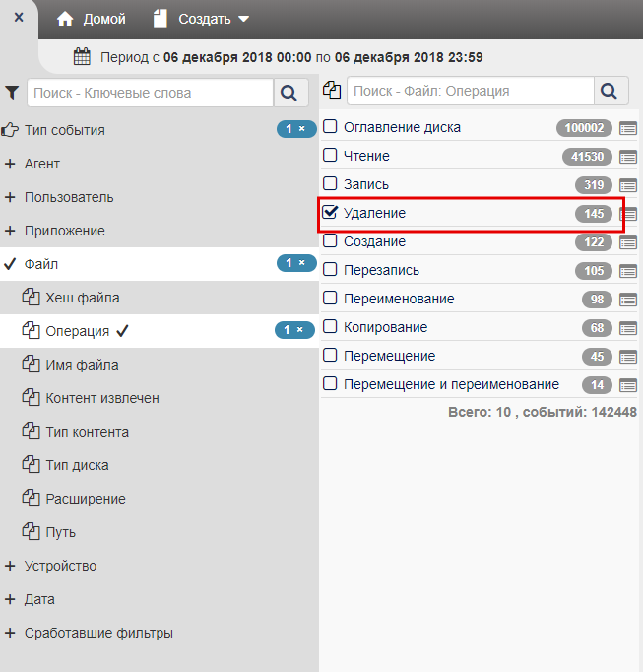Open the event list icon for Запись
Screen dimensions: 643x672
click(628, 185)
